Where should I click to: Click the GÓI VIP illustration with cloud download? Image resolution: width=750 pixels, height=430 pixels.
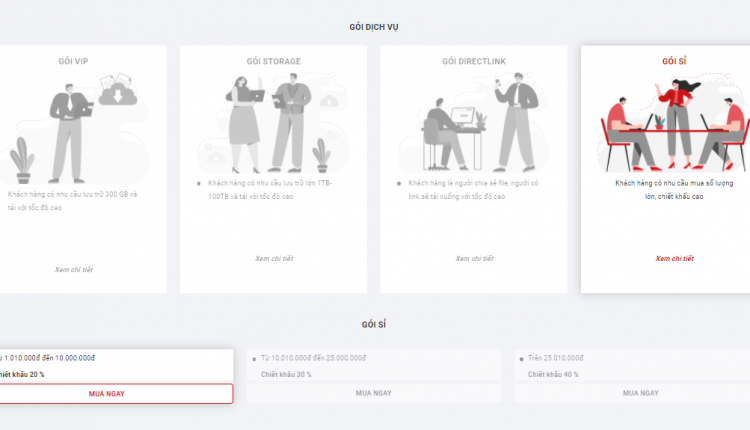coord(74,128)
